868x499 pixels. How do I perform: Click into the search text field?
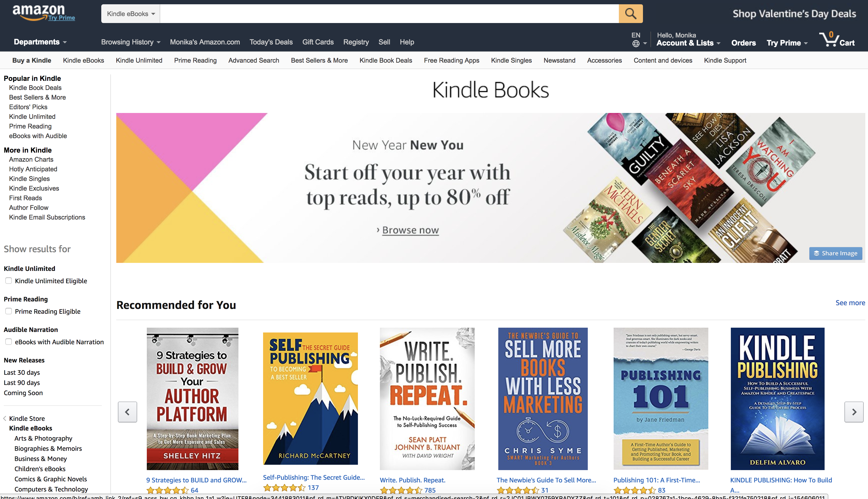click(389, 14)
